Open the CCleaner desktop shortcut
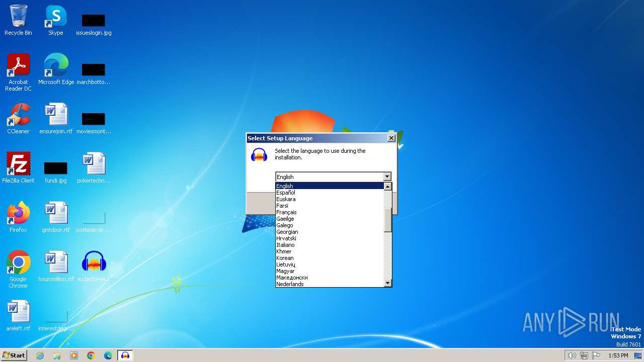This screenshot has height=362, width=644. pyautogui.click(x=18, y=119)
